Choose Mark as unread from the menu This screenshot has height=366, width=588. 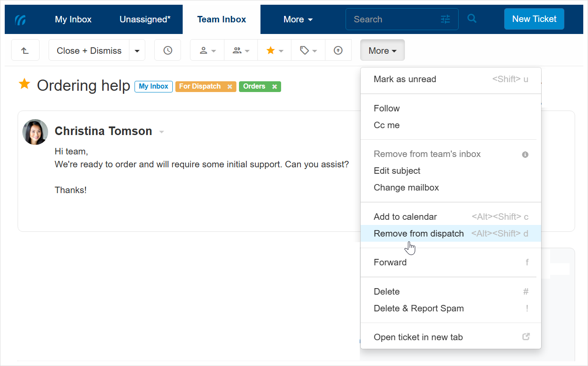coord(405,79)
